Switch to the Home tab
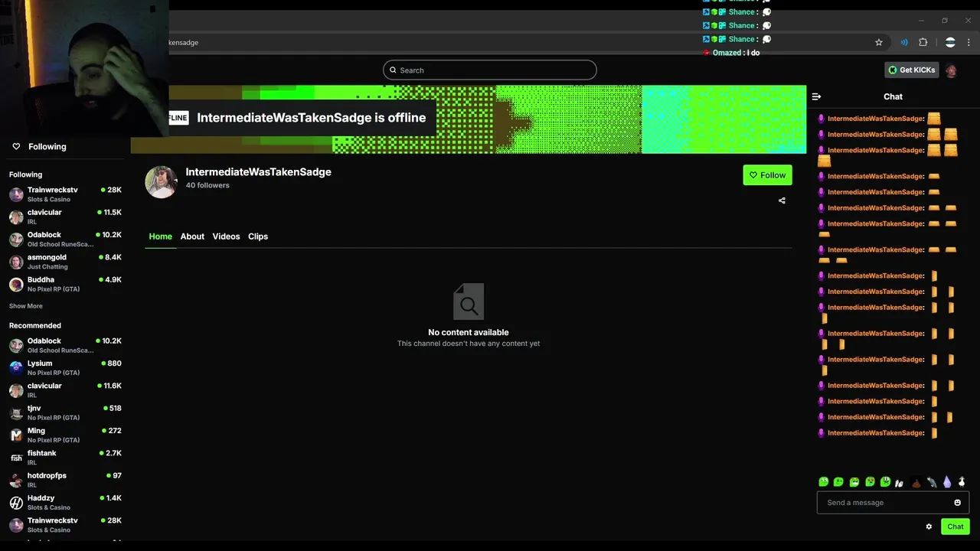The image size is (980, 551). (160, 236)
